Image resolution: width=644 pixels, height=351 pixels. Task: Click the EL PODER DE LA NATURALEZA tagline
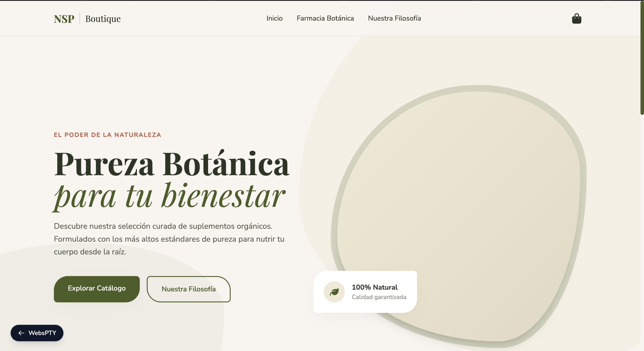(x=108, y=135)
